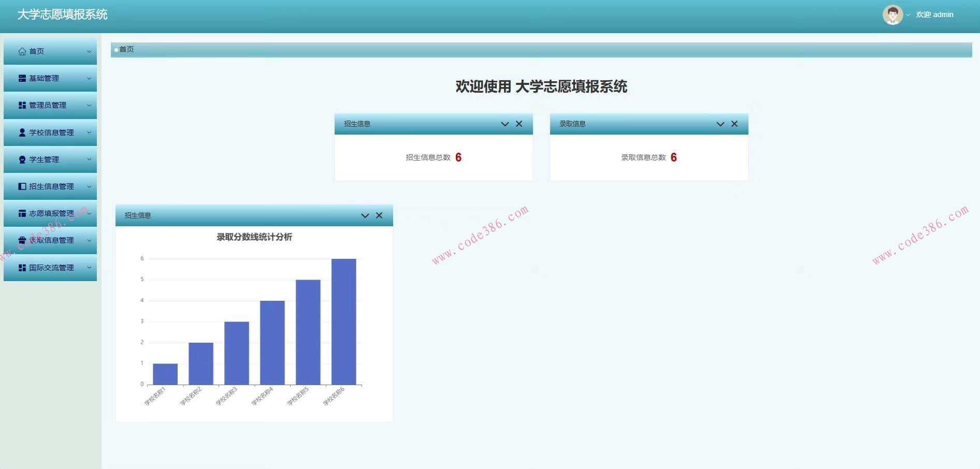Click the 学校名称1 bar in chart
The image size is (980, 469).
point(165,374)
